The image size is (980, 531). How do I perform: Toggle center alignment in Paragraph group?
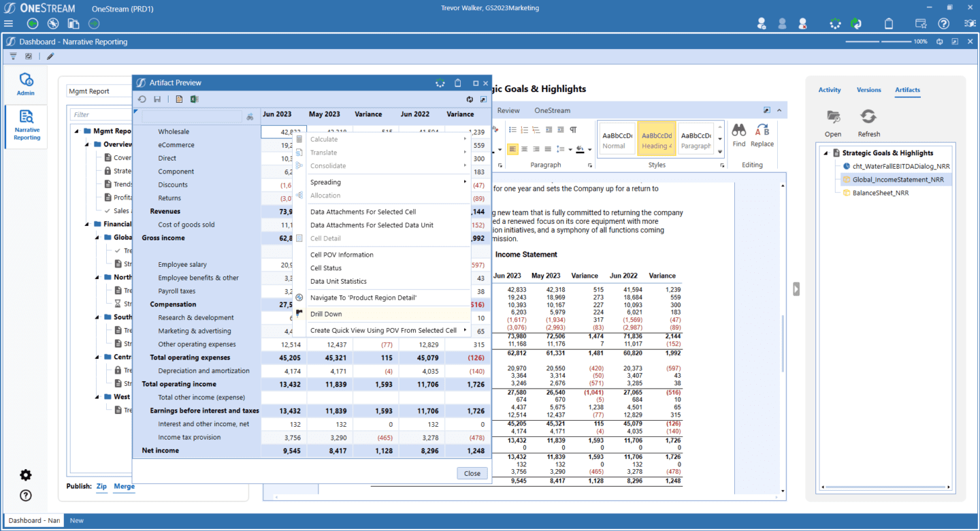click(525, 149)
